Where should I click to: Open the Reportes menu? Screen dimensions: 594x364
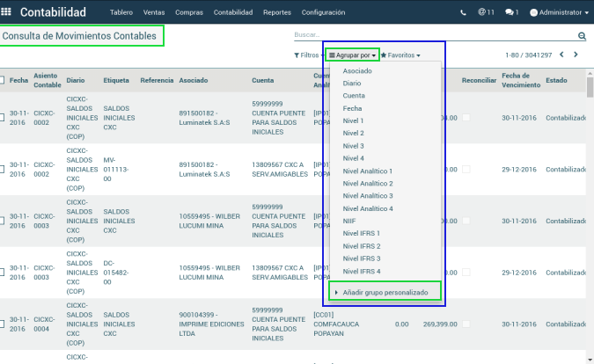coord(276,13)
